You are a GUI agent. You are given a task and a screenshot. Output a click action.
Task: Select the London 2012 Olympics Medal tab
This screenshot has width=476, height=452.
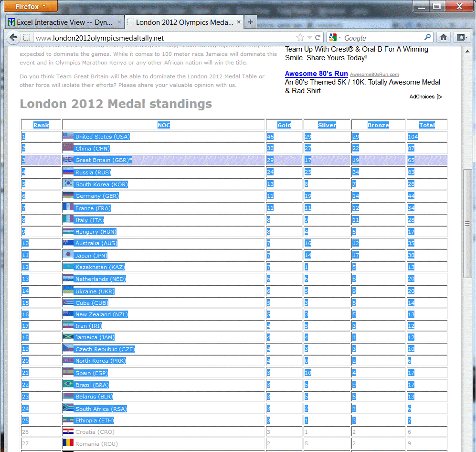tap(184, 22)
